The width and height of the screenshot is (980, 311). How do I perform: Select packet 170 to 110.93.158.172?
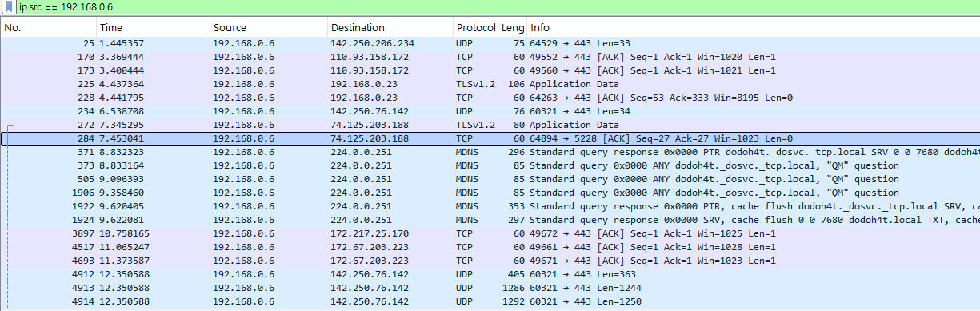[x=490, y=57]
